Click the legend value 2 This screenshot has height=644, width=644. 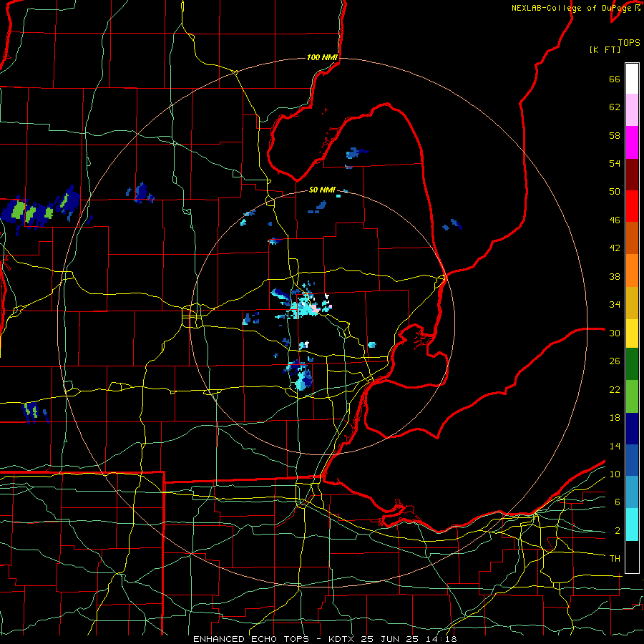point(618,531)
